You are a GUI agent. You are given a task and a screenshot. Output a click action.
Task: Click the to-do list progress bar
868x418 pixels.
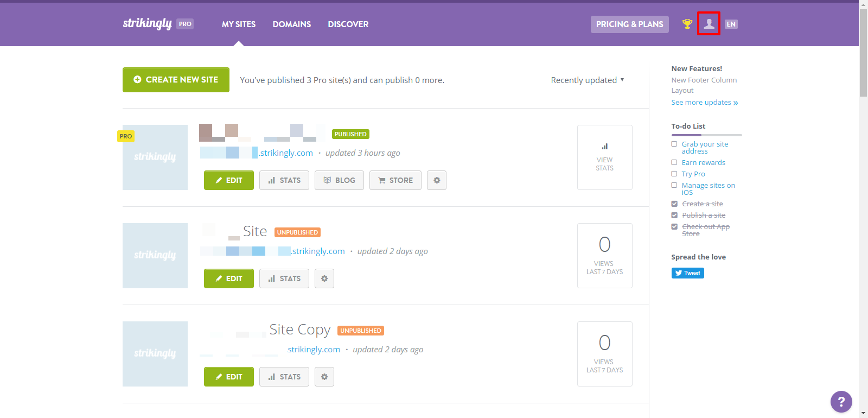[707, 135]
